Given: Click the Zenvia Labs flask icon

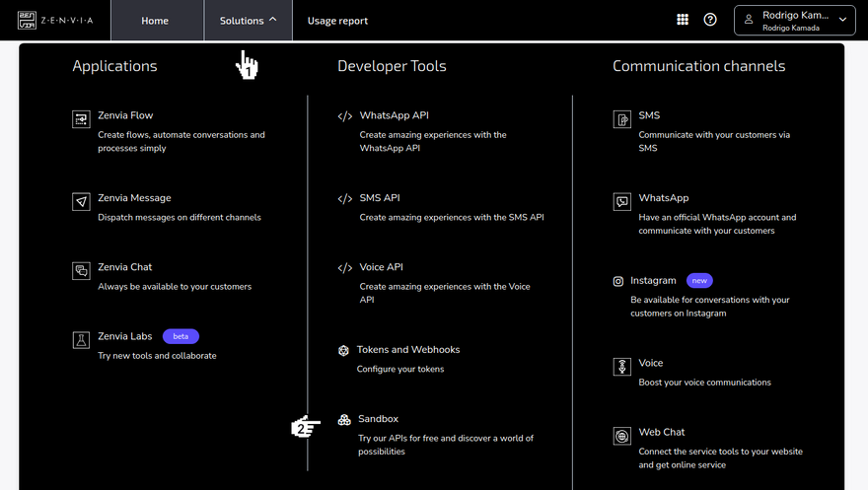Looking at the screenshot, I should tap(81, 340).
